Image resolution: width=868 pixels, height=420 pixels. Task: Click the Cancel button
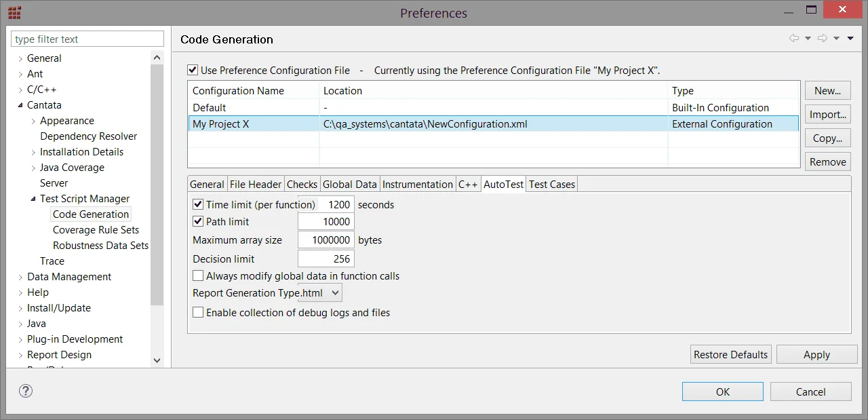click(x=810, y=392)
